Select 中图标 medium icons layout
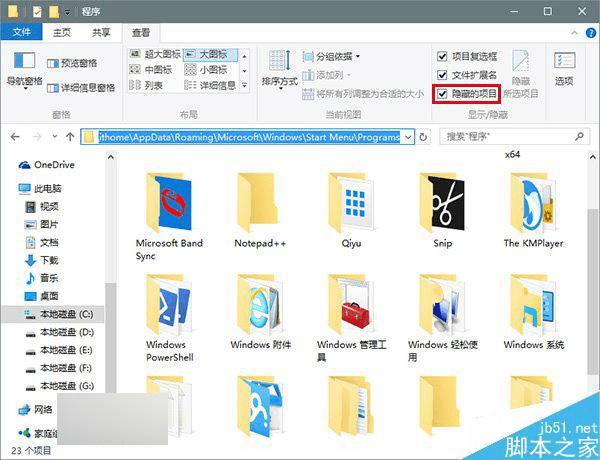The width and height of the screenshot is (600, 460). tap(150, 70)
